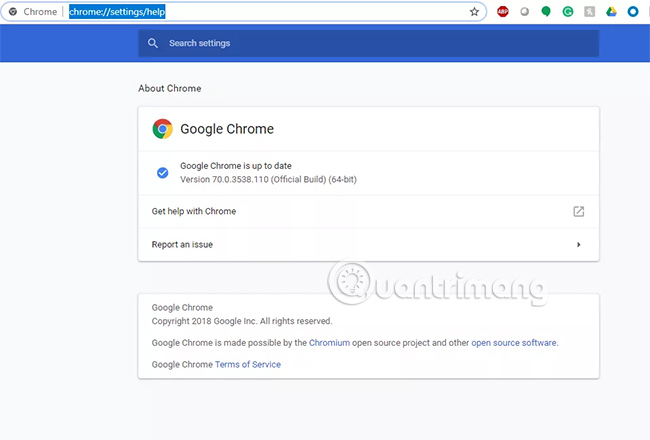Open help via external link icon
This screenshot has height=440, width=650.
(x=579, y=211)
